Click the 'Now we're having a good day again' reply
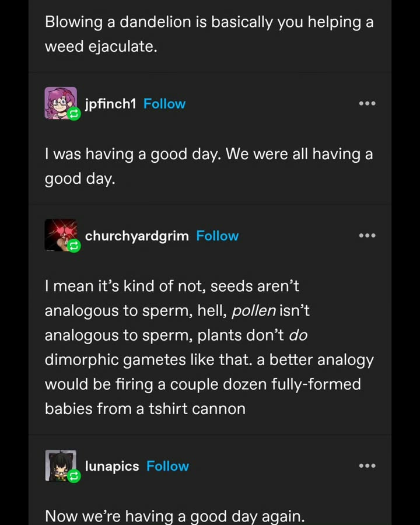Screen dimensions: 420x525 (x=175, y=516)
